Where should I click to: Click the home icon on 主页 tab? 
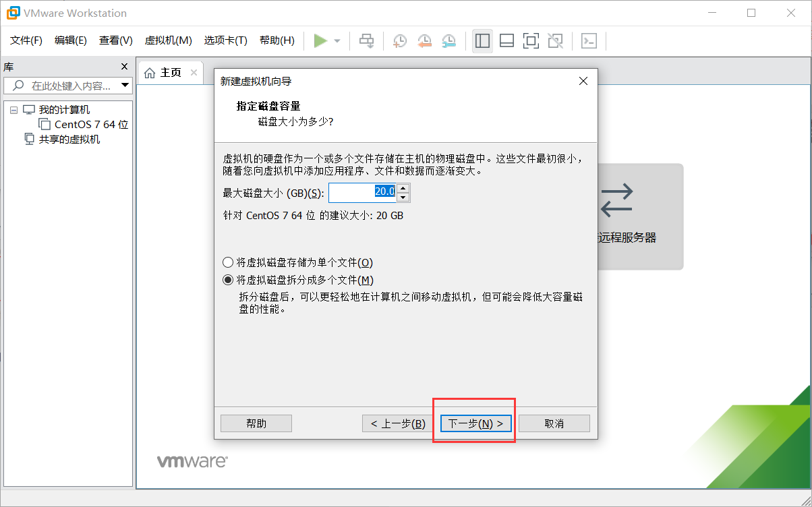pos(150,72)
